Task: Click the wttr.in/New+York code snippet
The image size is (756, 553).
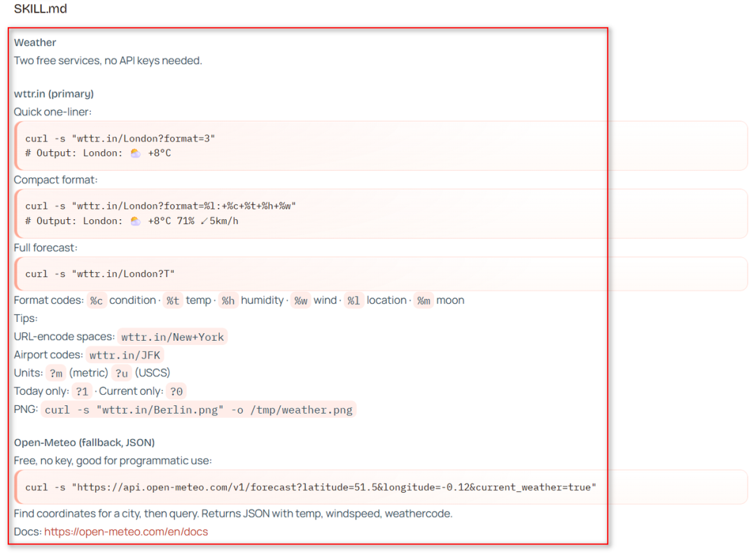Action: click(173, 337)
